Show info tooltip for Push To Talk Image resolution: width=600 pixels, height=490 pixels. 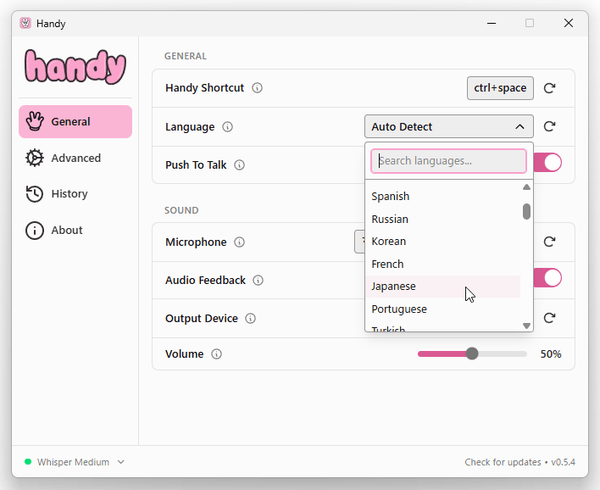coord(240,165)
